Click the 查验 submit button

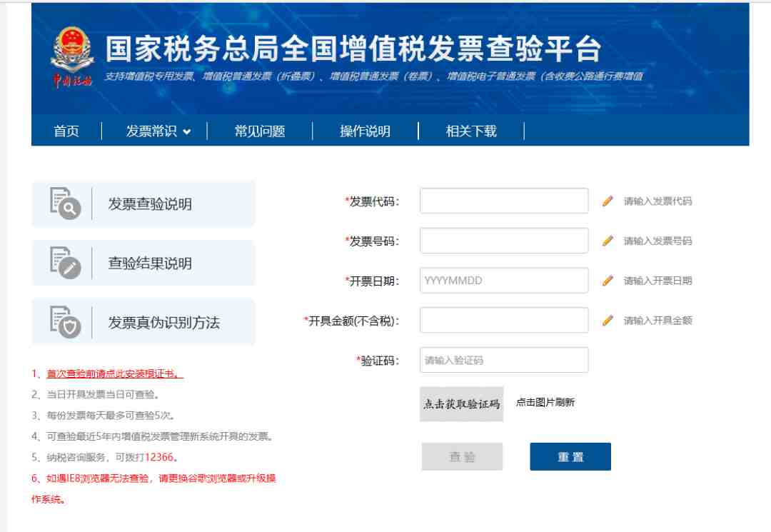coord(462,457)
